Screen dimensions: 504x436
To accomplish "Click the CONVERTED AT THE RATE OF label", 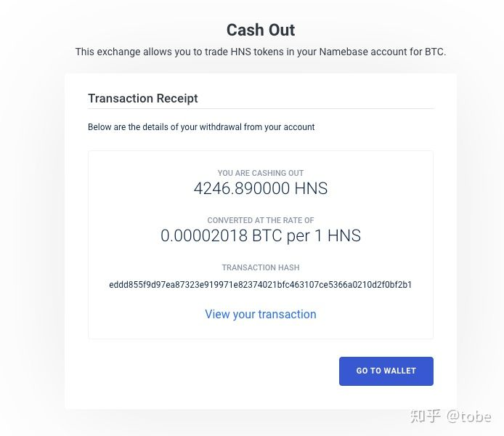I will pos(260,220).
